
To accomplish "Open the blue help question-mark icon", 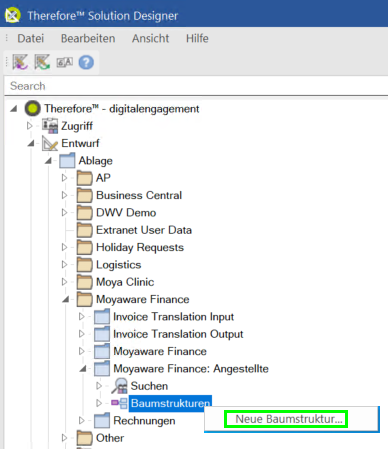I will tap(86, 62).
